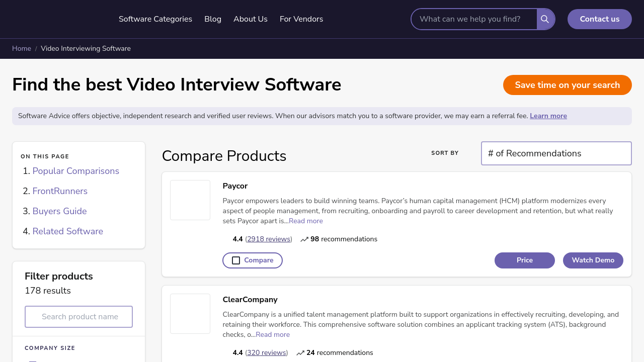Go to the Blog menu item
The height and width of the screenshot is (362, 644).
[213, 19]
